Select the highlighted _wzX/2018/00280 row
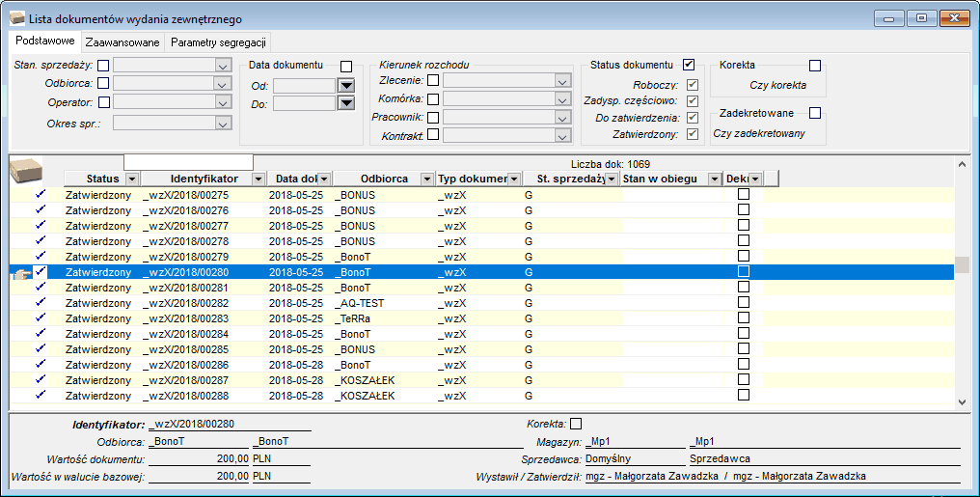Screen dimensions: 980x497 coord(481,272)
